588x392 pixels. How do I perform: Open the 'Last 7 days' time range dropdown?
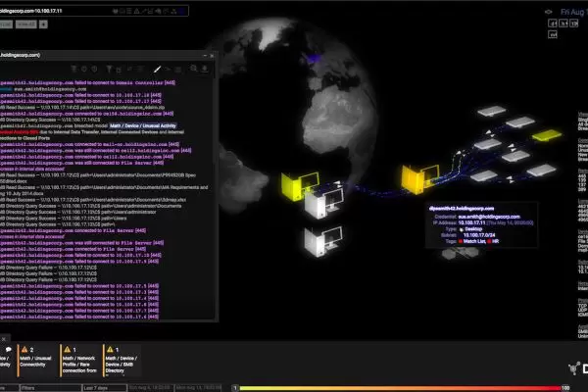click(x=98, y=387)
